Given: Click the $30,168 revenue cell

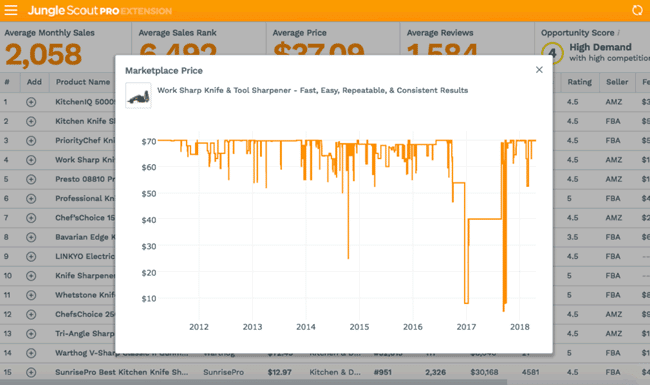Looking at the screenshot, I should coord(484,372).
